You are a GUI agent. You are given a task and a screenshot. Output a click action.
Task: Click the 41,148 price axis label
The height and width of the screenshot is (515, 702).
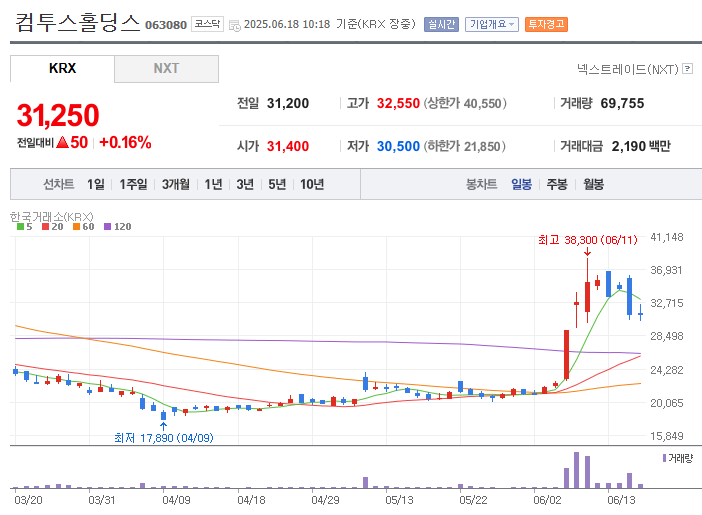tap(667, 237)
